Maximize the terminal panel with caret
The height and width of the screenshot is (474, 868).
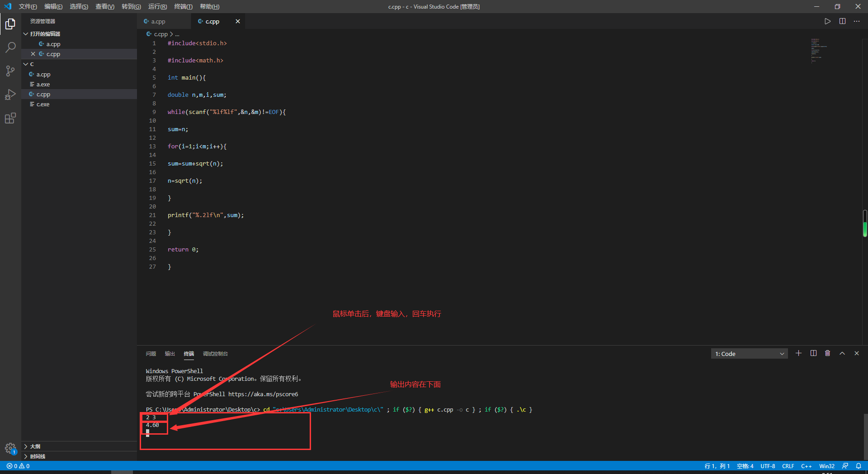coord(842,353)
